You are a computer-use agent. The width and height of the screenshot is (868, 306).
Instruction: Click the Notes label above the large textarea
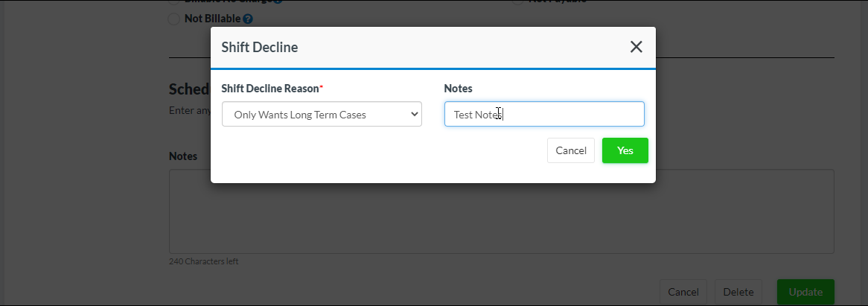183,156
